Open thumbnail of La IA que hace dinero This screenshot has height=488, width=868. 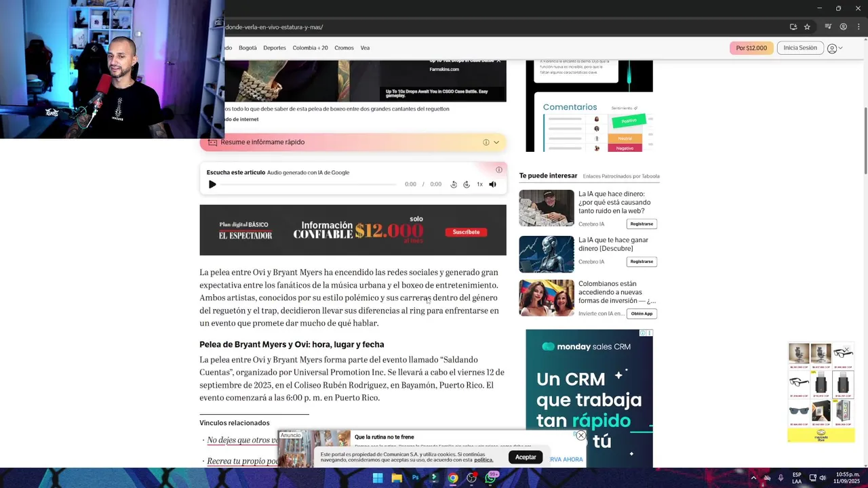[547, 208]
